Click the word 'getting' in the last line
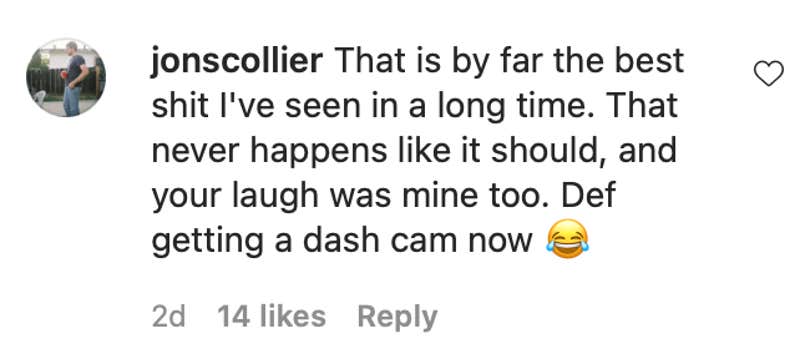 pos(208,240)
